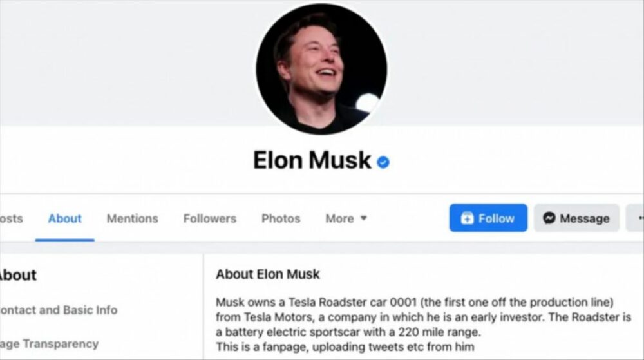Screen dimensions: 644x360
Task: Follow this page with the blue Follow button
Action: 488,218
